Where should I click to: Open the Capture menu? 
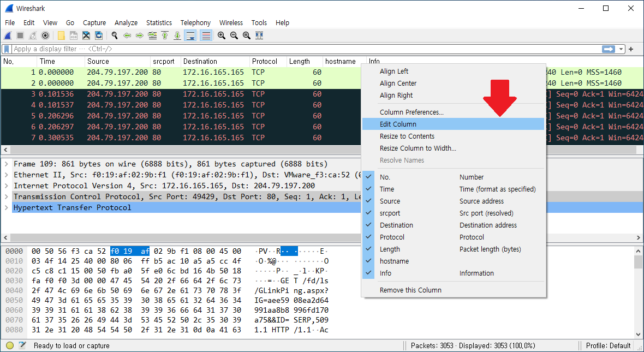94,22
